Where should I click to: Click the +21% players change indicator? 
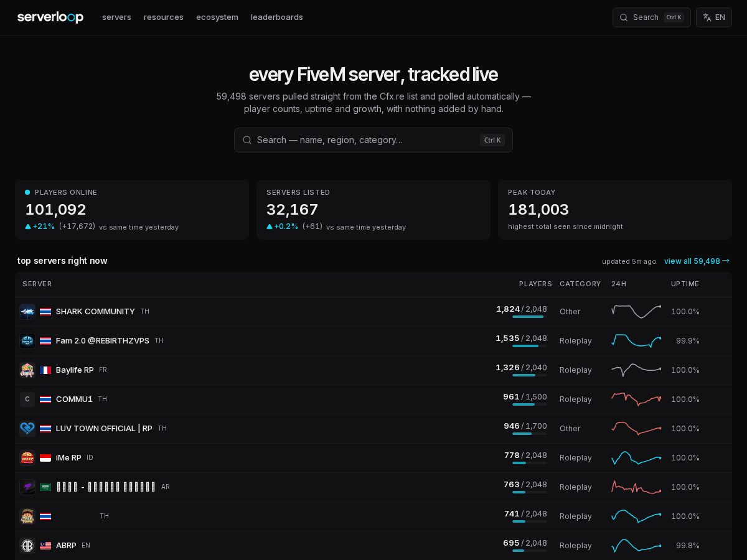pos(40,226)
